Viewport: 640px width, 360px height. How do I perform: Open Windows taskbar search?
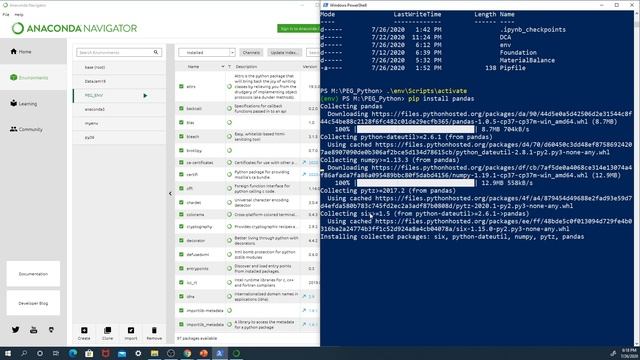coord(24,353)
